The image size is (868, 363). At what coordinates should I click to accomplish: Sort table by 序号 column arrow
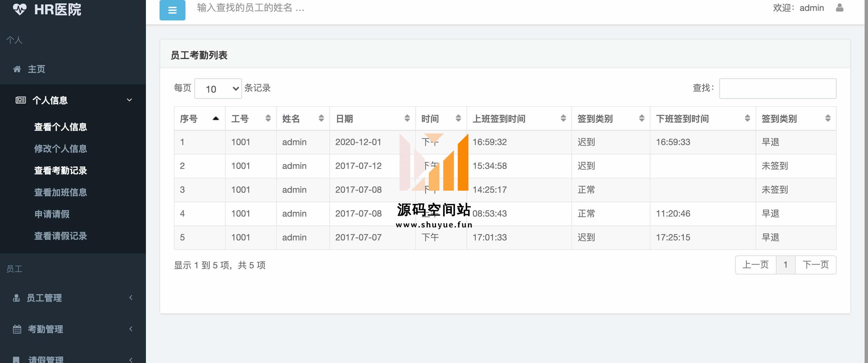215,119
